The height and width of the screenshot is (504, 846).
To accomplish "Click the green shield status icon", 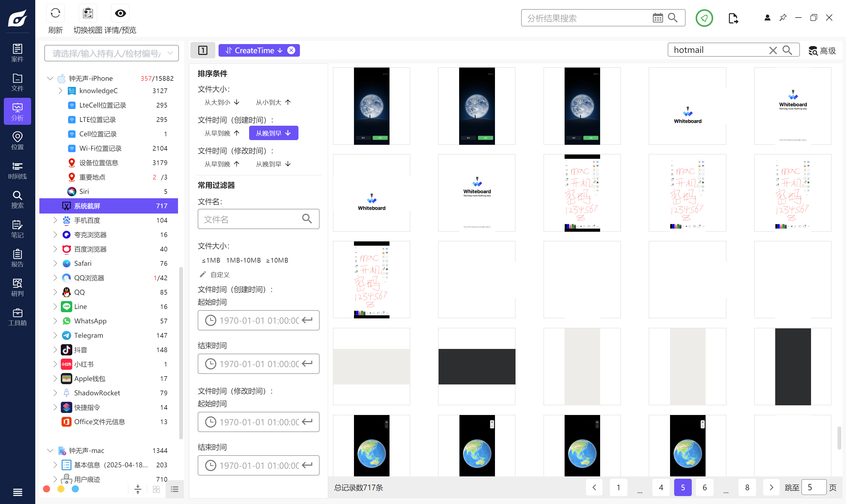I will (704, 18).
